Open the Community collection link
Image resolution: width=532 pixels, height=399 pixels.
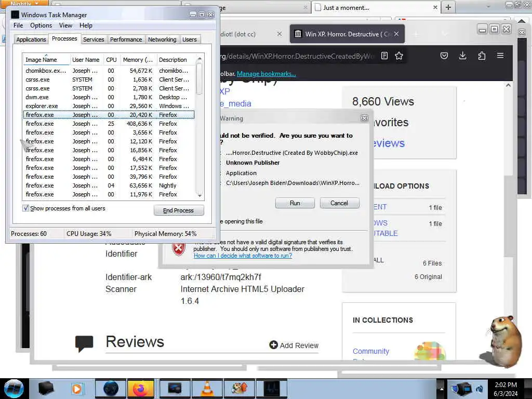pyautogui.click(x=371, y=351)
